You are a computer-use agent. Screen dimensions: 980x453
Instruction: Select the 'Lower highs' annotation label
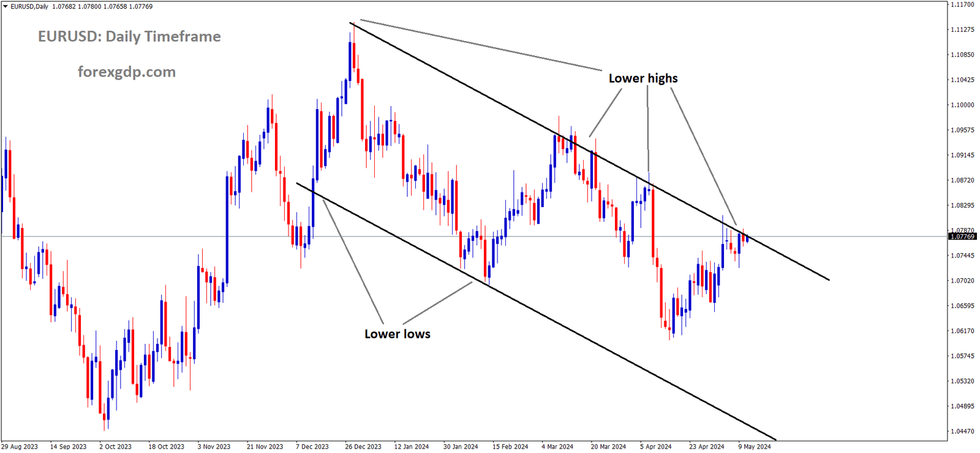643,78
